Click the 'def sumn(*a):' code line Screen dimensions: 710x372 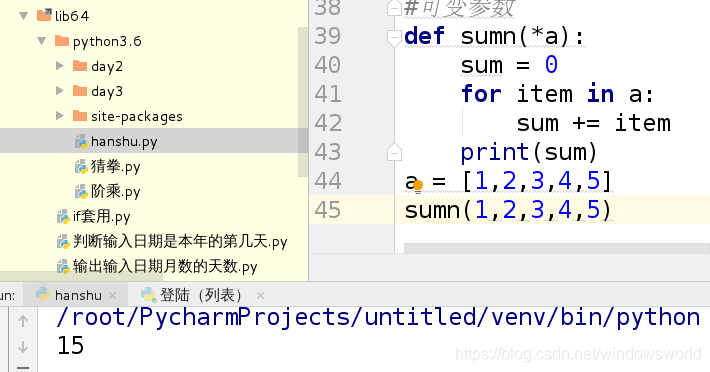point(494,37)
